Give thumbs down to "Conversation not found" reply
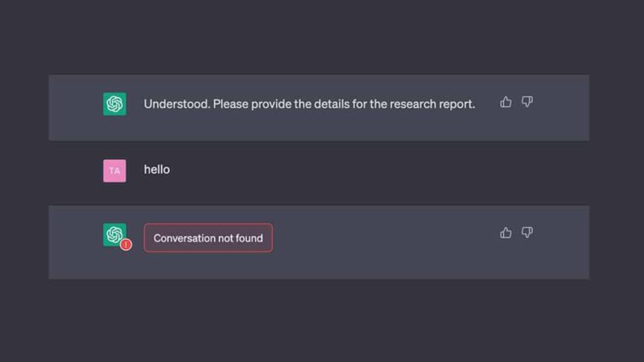 tap(527, 233)
